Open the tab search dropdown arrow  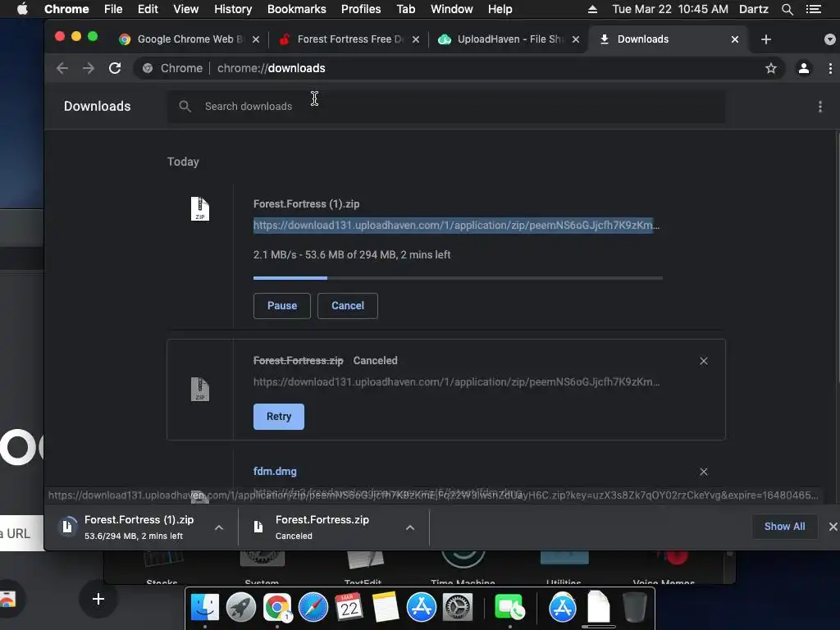tap(830, 39)
